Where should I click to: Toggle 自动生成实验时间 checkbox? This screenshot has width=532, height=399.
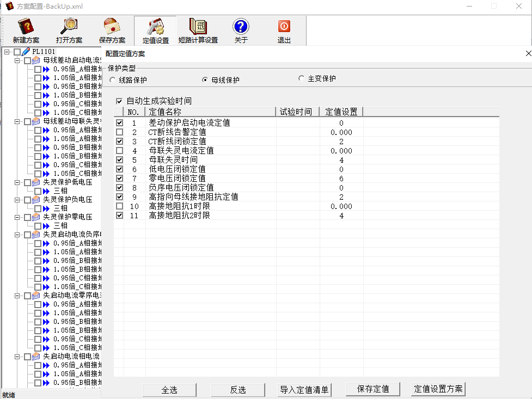(x=120, y=101)
